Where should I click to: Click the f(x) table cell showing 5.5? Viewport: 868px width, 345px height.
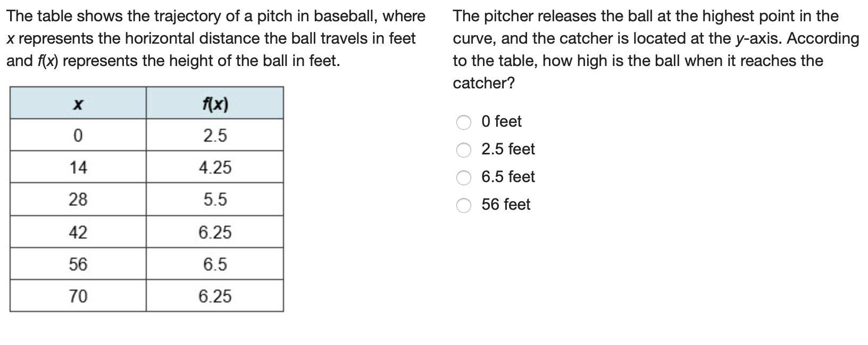(215, 200)
